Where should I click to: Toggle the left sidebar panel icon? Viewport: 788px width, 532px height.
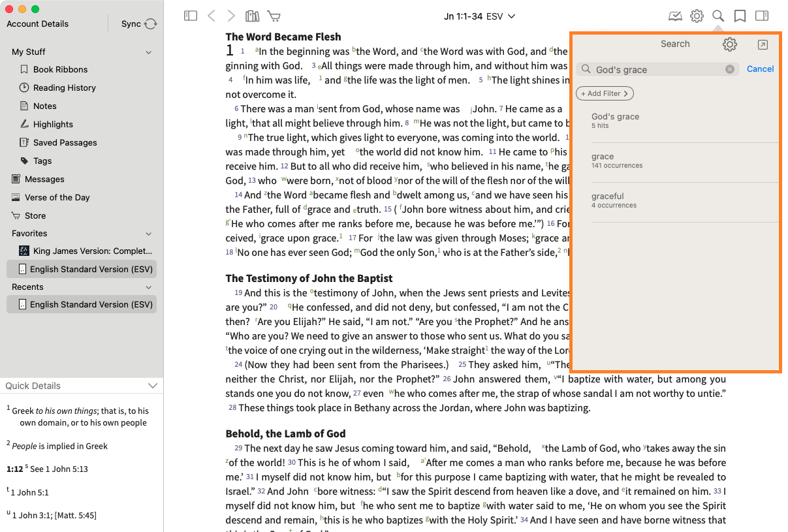pos(191,16)
